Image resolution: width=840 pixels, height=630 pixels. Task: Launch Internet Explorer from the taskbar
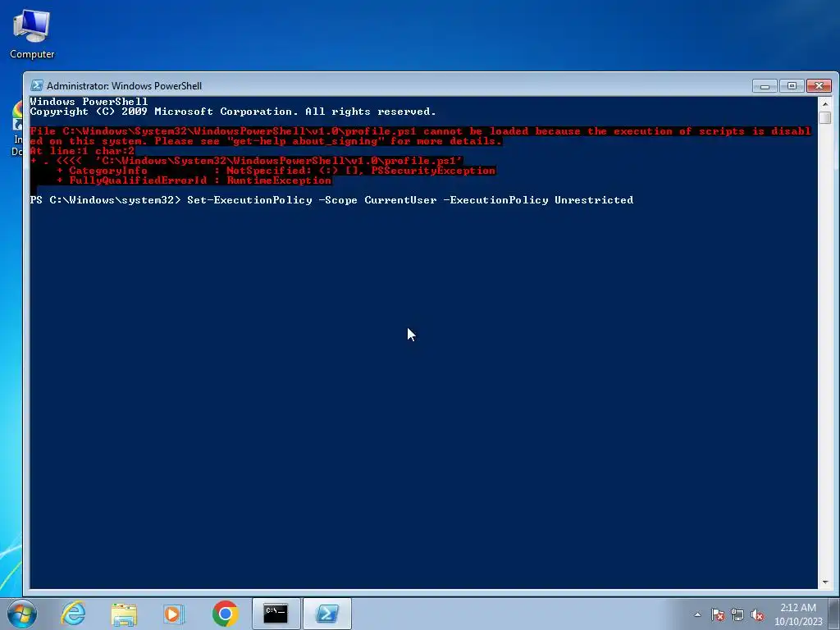73,614
